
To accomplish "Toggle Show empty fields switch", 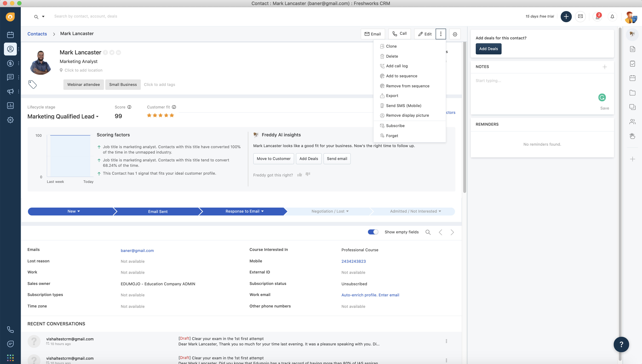I will (373, 232).
